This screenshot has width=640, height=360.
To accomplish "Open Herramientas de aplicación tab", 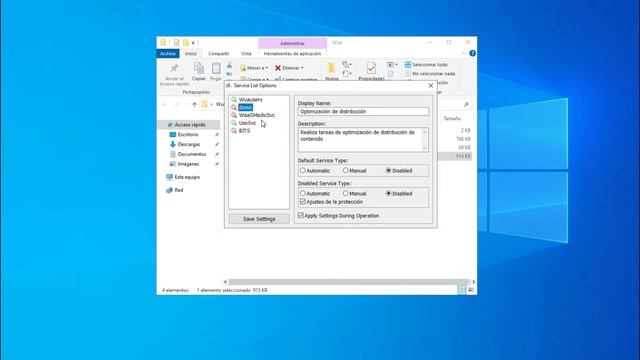I will pyautogui.click(x=292, y=53).
